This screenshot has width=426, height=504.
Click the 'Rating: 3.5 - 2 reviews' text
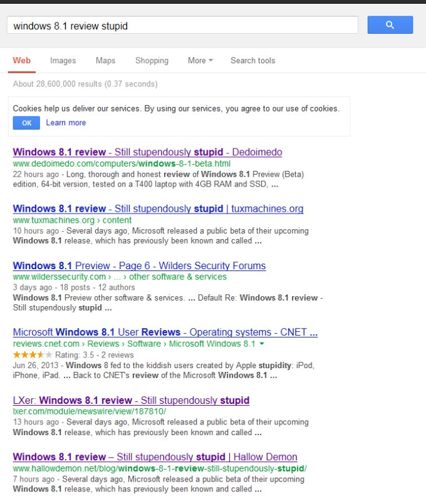(94, 355)
